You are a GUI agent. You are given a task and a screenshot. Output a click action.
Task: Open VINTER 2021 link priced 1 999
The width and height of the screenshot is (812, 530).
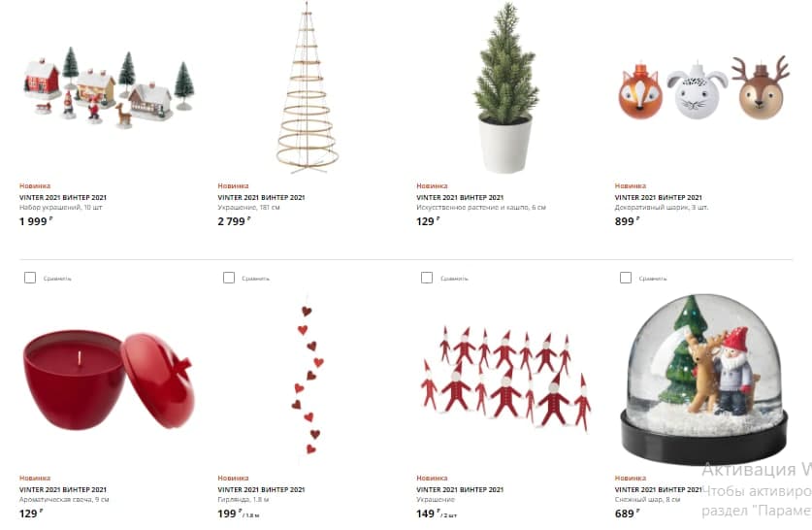coord(63,197)
